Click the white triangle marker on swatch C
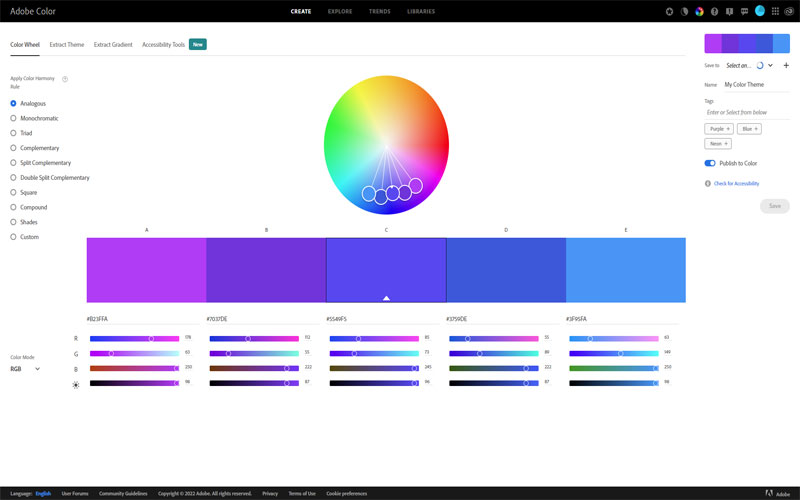This screenshot has height=500, width=800. pyautogui.click(x=386, y=298)
